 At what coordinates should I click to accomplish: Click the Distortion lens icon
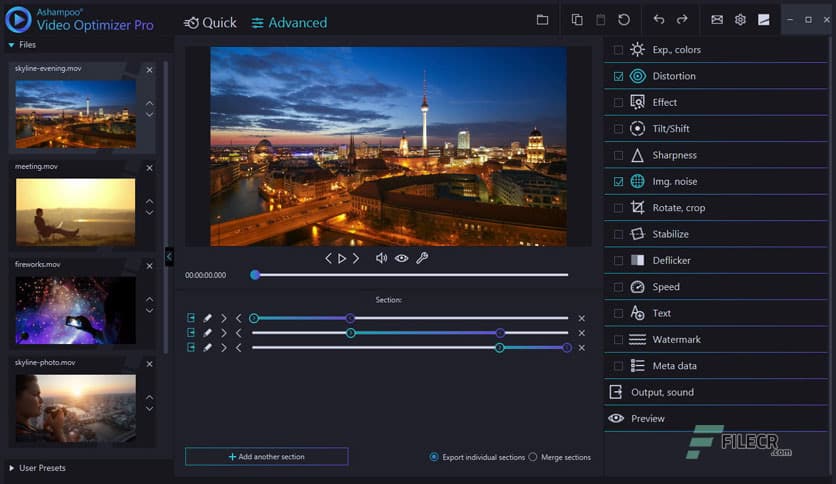pyautogui.click(x=637, y=76)
